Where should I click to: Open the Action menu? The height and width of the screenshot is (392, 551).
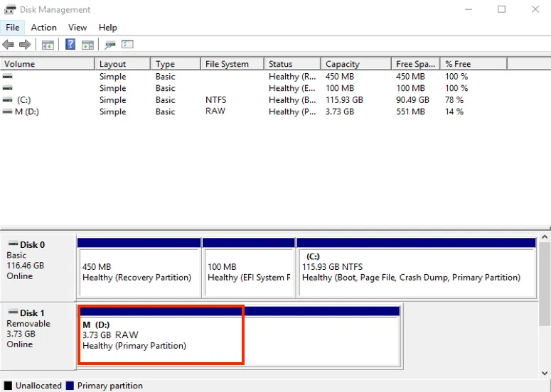tap(43, 28)
